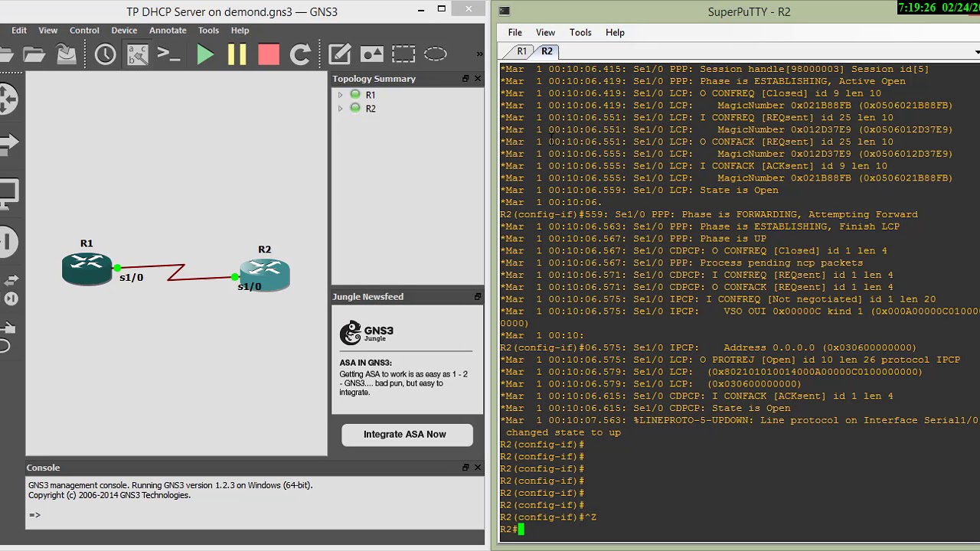The width and height of the screenshot is (980, 551).
Task: Switch to the R2 terminal tab
Action: coord(547,51)
